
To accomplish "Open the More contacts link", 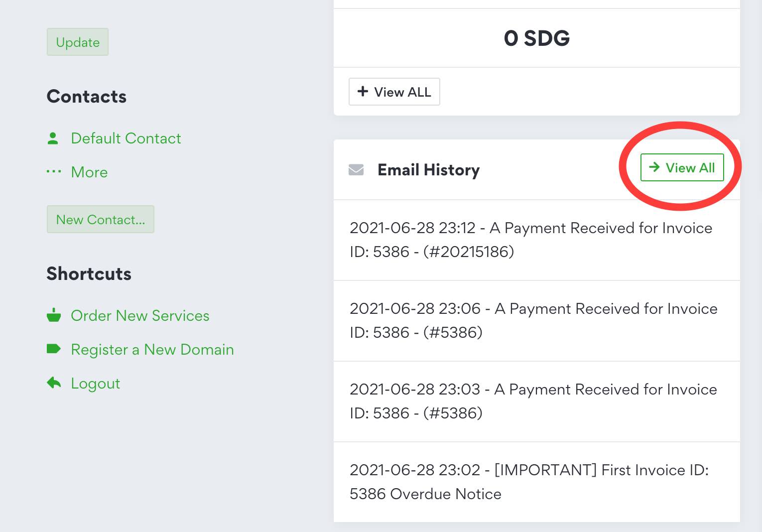I will (89, 172).
